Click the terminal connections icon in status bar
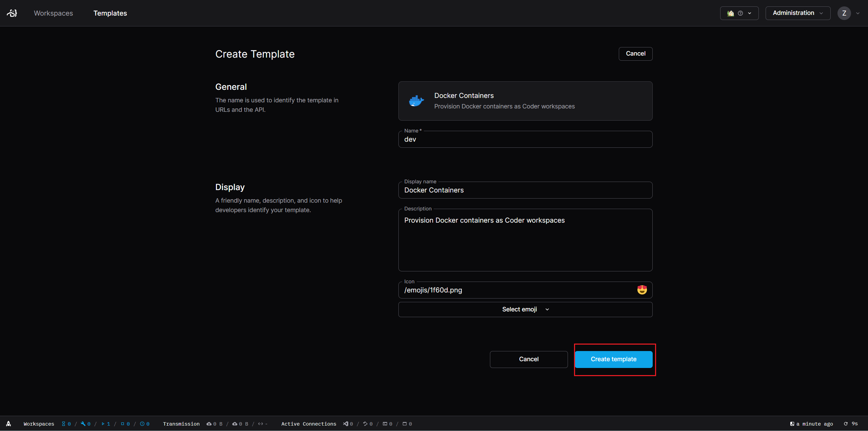The height and width of the screenshot is (431, 868). 385,424
